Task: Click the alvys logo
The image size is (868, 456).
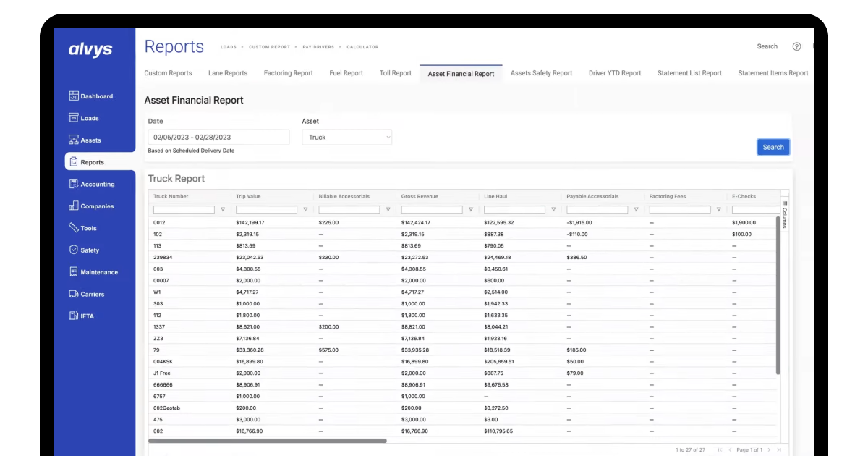Action: click(x=90, y=49)
